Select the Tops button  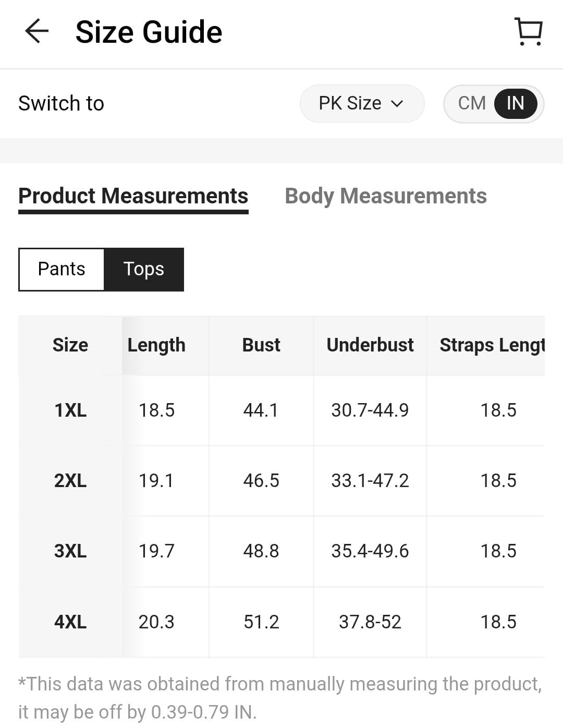[x=144, y=269]
